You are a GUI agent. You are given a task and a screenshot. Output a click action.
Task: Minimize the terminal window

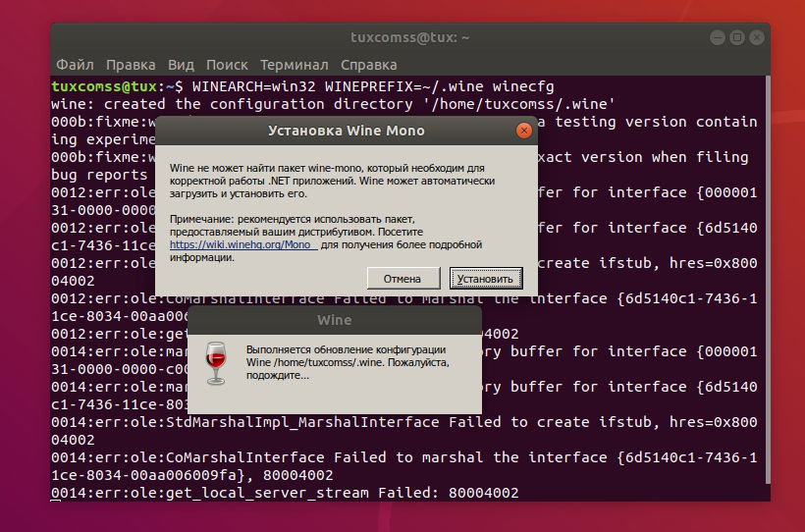click(x=718, y=37)
